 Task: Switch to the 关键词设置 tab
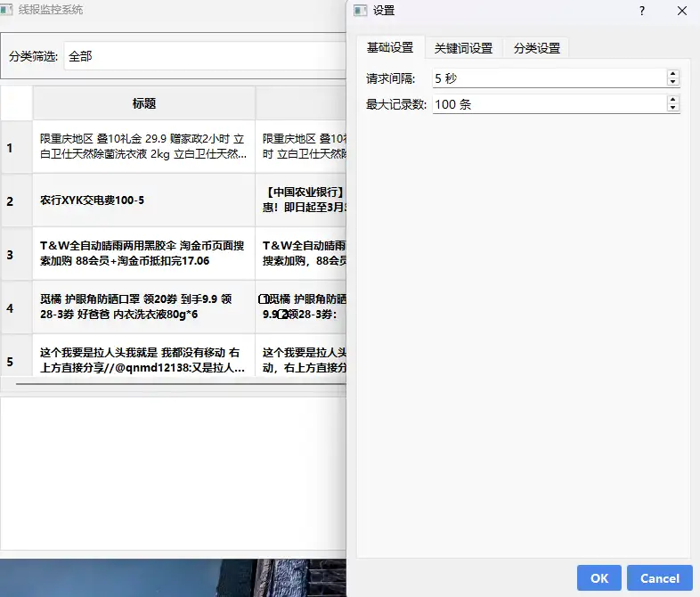tap(463, 48)
